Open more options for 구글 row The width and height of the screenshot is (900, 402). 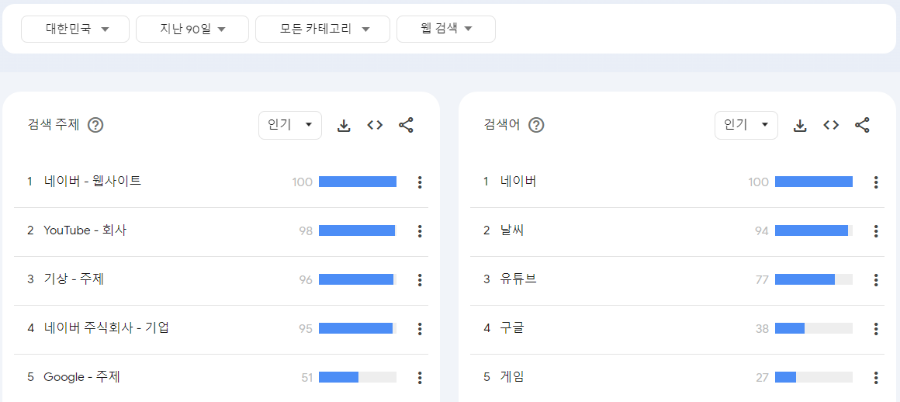(x=876, y=328)
